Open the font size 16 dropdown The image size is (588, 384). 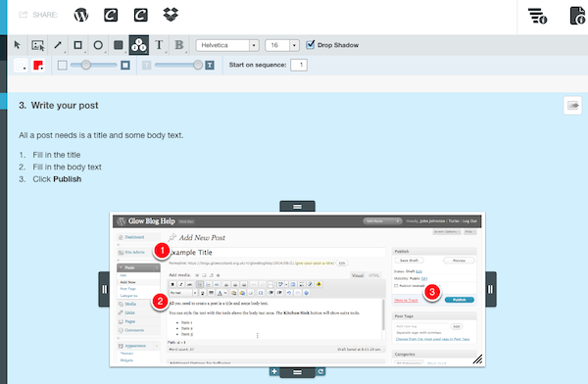tap(282, 45)
